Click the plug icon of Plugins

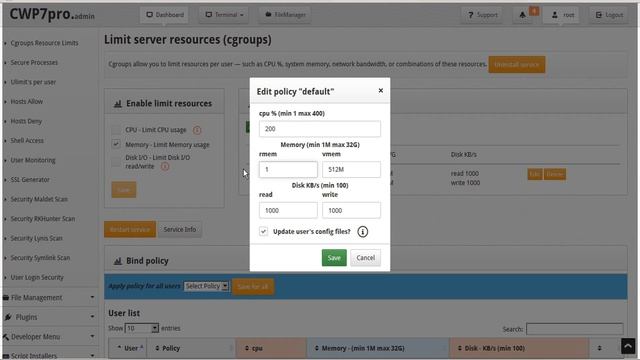[x=8, y=317]
